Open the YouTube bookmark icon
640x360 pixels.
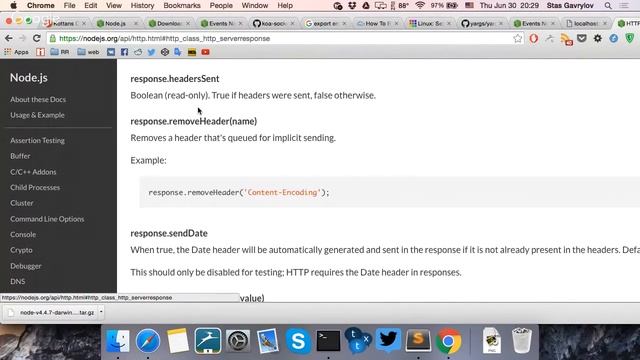(x=205, y=52)
